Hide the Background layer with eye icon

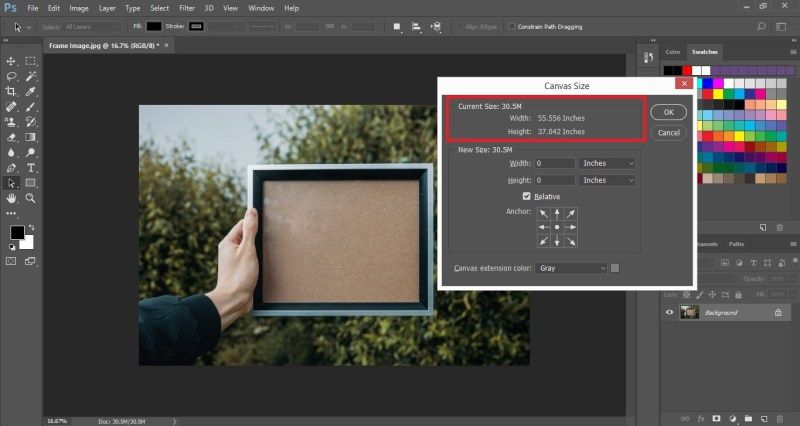(670, 312)
